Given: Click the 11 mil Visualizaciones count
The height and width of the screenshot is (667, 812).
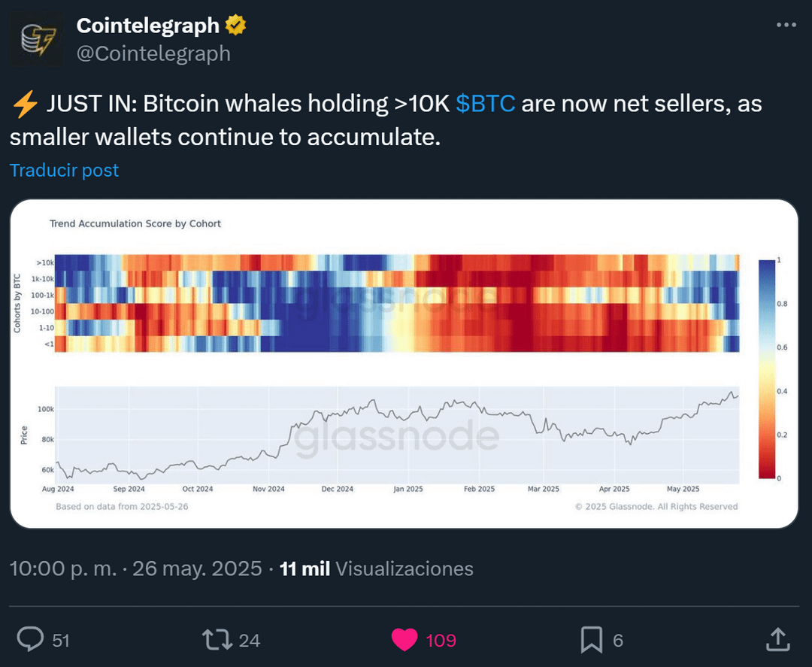Looking at the screenshot, I should 376,568.
